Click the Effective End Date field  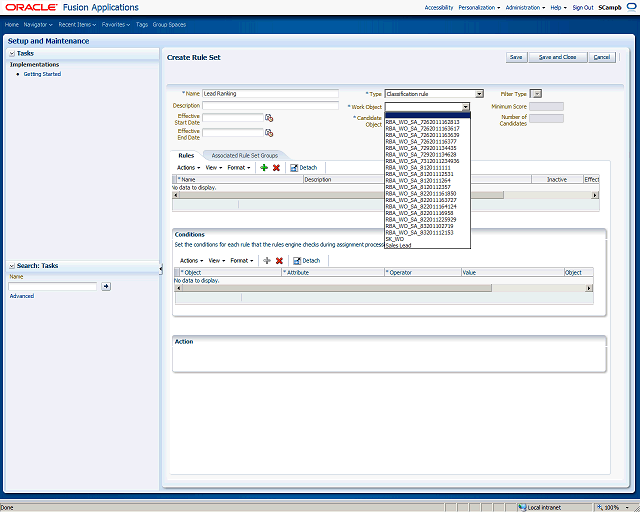pyautogui.click(x=233, y=133)
